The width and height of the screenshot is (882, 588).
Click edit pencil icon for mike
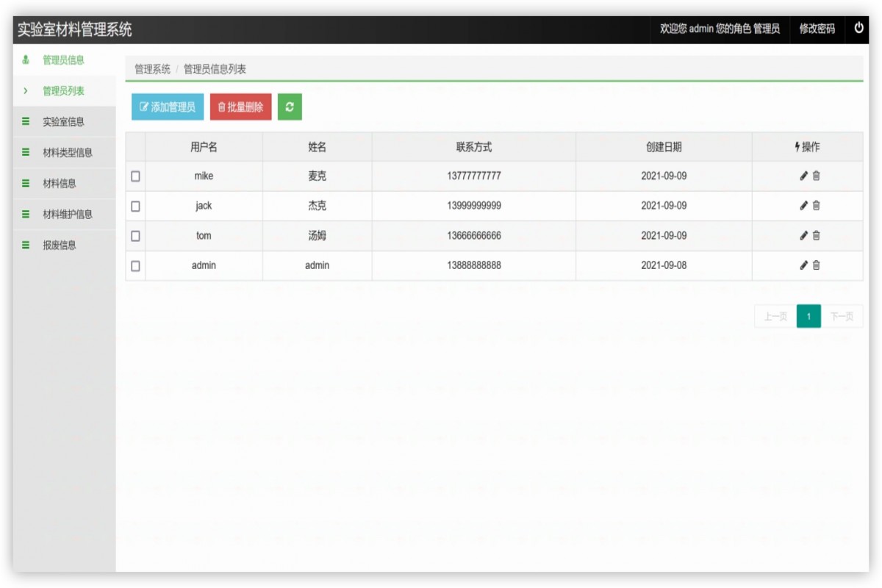click(803, 176)
